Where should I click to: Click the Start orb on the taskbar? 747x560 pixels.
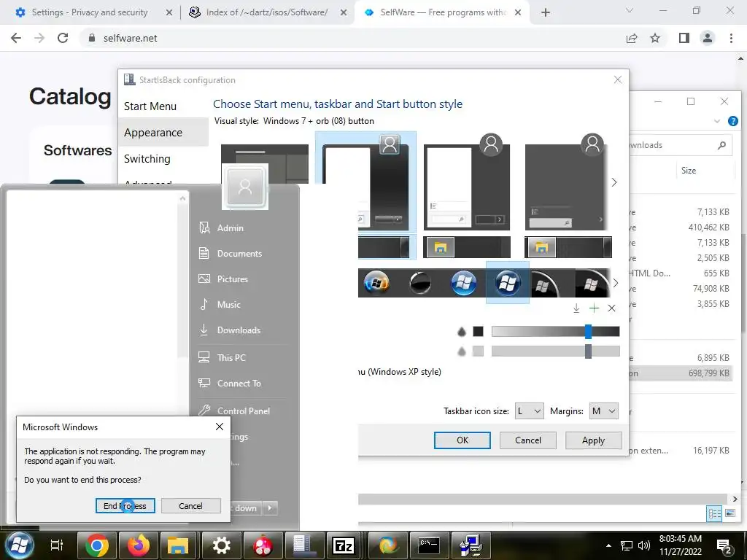(x=19, y=545)
